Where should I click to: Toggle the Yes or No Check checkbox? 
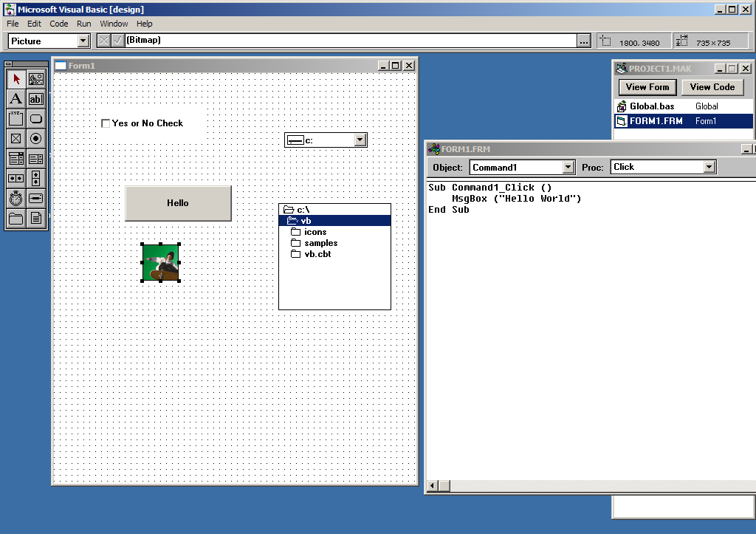pyautogui.click(x=106, y=123)
